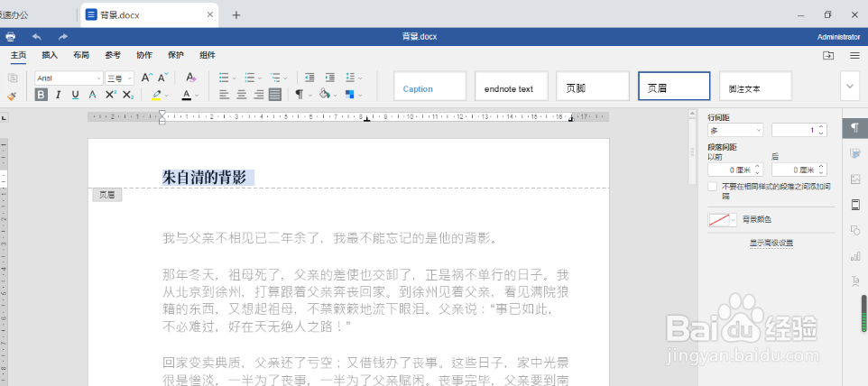Check no interval between same style paragraphs
This screenshot has width=868, height=386.
[713, 187]
